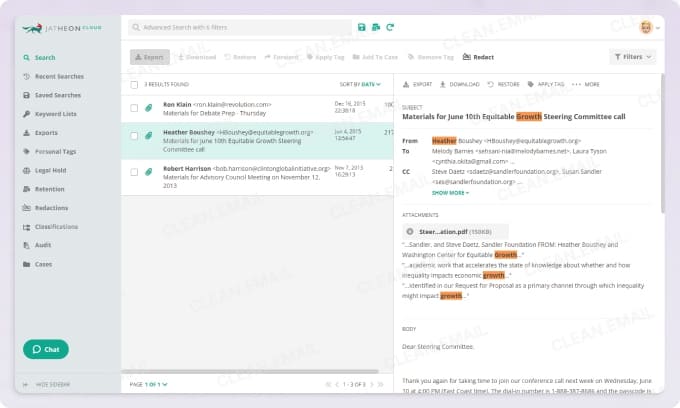The height and width of the screenshot is (408, 680).
Task: Click the Redact tool
Action: 478,57
